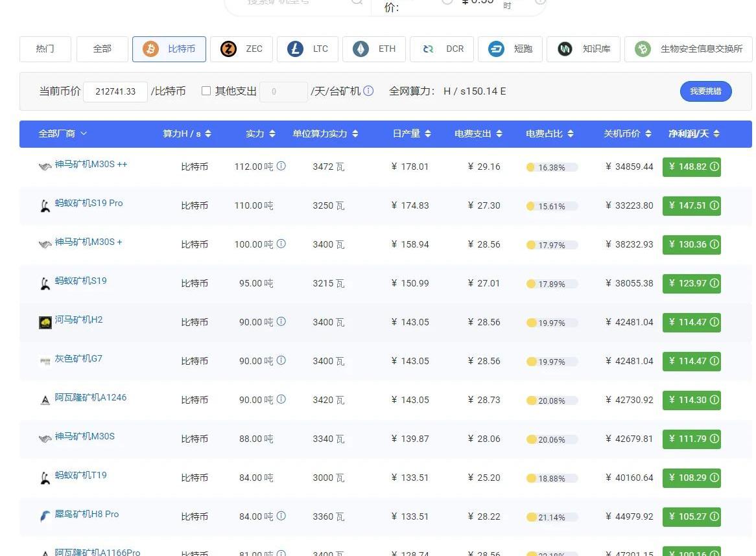The image size is (756, 556).
Task: Enable the 其他支出 checkbox
Action: 206,91
